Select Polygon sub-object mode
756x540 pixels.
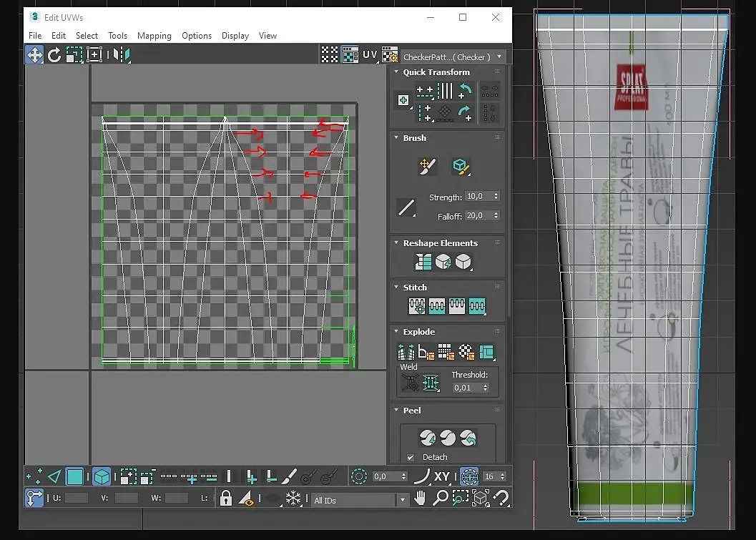tap(75, 476)
